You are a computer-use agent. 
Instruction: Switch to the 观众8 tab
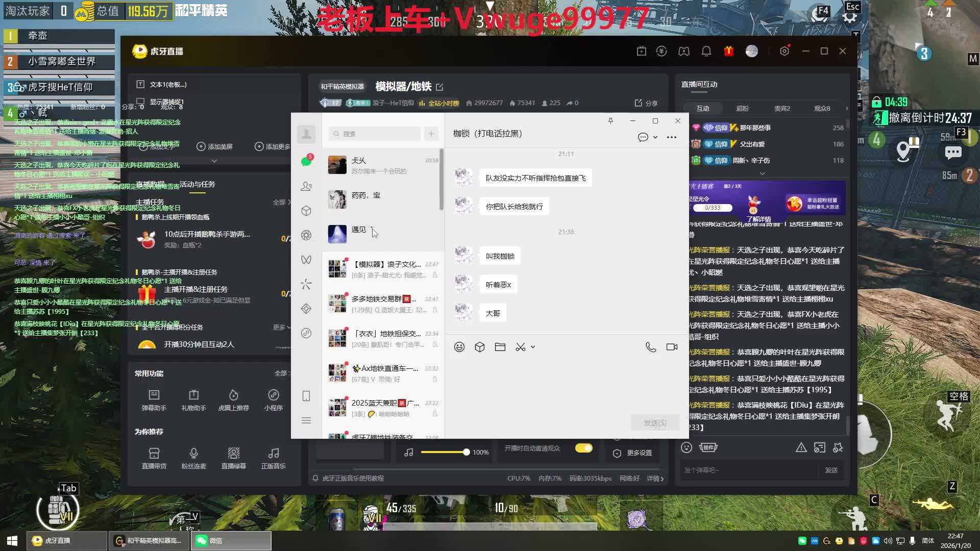click(822, 108)
